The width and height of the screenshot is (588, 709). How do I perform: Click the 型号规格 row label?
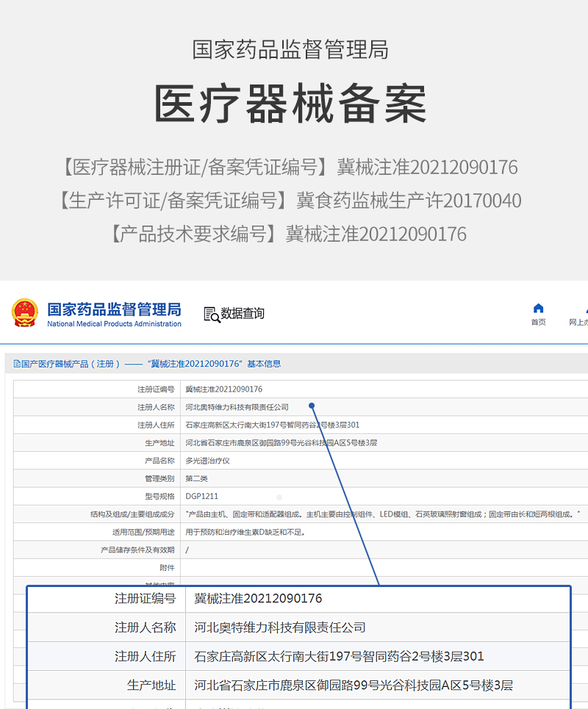[x=159, y=497]
